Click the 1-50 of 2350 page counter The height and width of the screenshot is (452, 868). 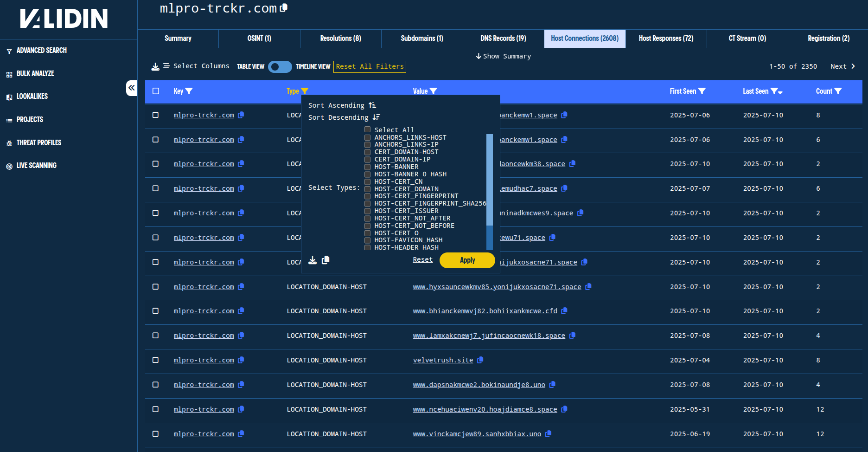point(793,66)
